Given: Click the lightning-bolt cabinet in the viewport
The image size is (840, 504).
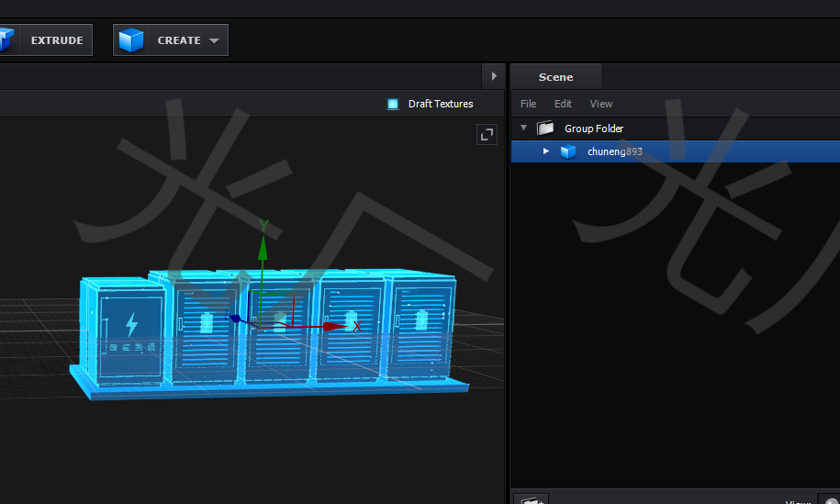Looking at the screenshot, I should (131, 330).
